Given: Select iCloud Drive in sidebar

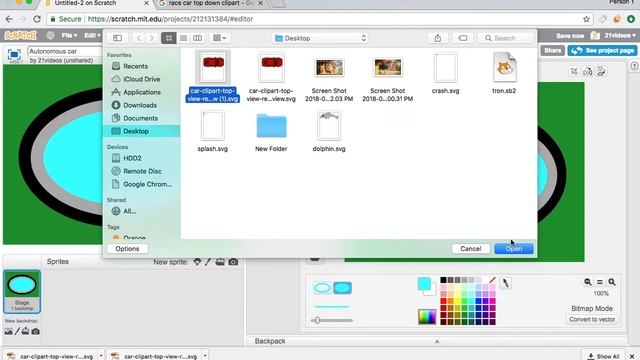Looking at the screenshot, I should 141,79.
